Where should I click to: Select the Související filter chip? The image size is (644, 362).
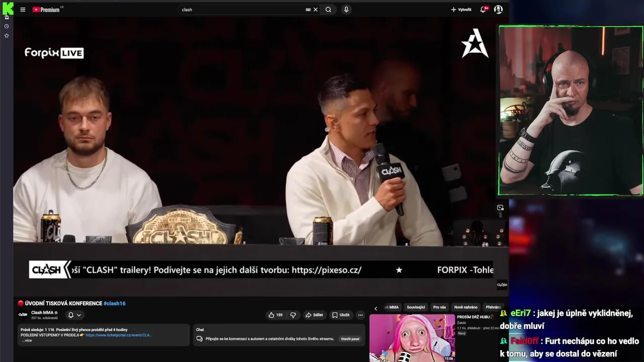tap(416, 307)
